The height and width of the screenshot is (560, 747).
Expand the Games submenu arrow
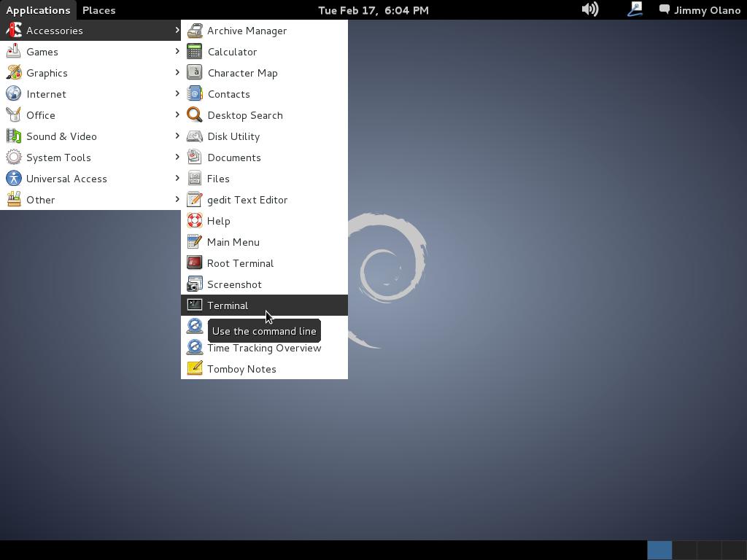coord(177,52)
